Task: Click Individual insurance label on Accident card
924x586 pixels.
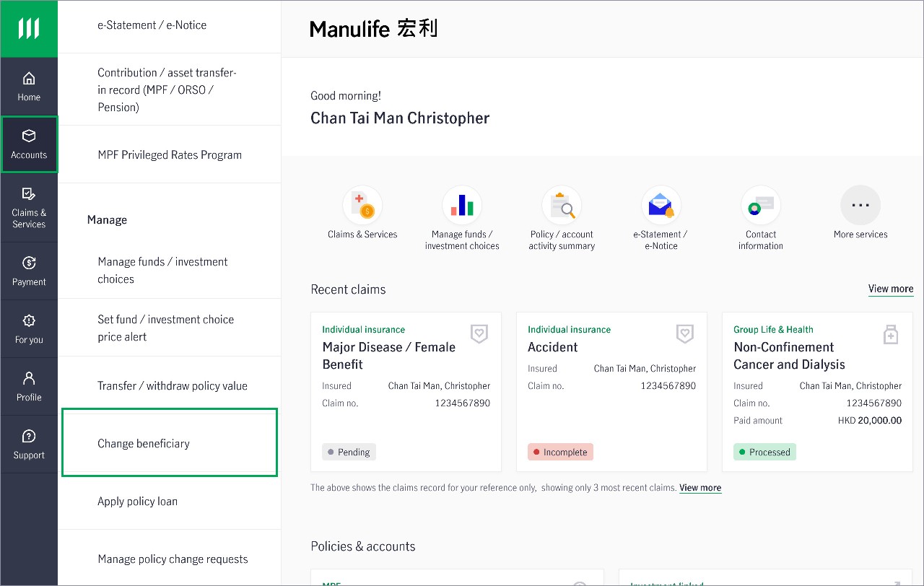Action: pos(569,329)
